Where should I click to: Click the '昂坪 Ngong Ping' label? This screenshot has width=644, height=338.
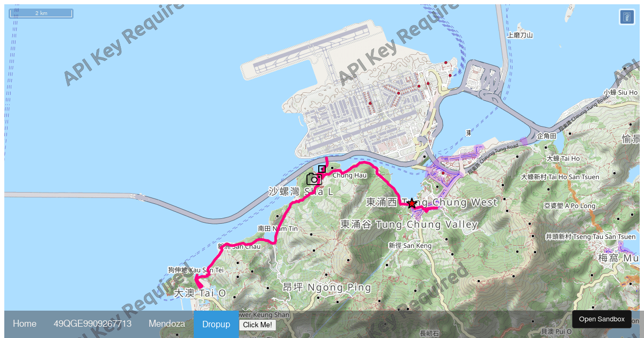[x=327, y=288]
